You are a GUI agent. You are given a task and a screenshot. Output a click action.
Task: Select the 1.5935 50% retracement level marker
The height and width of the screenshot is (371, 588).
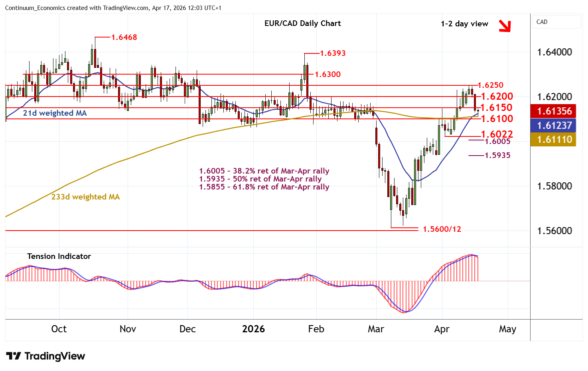[497, 155]
